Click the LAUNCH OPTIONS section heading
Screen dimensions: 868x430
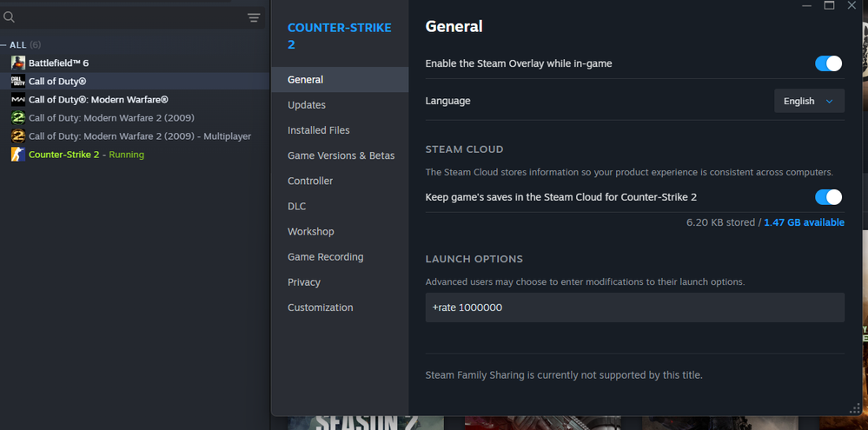[x=474, y=259]
